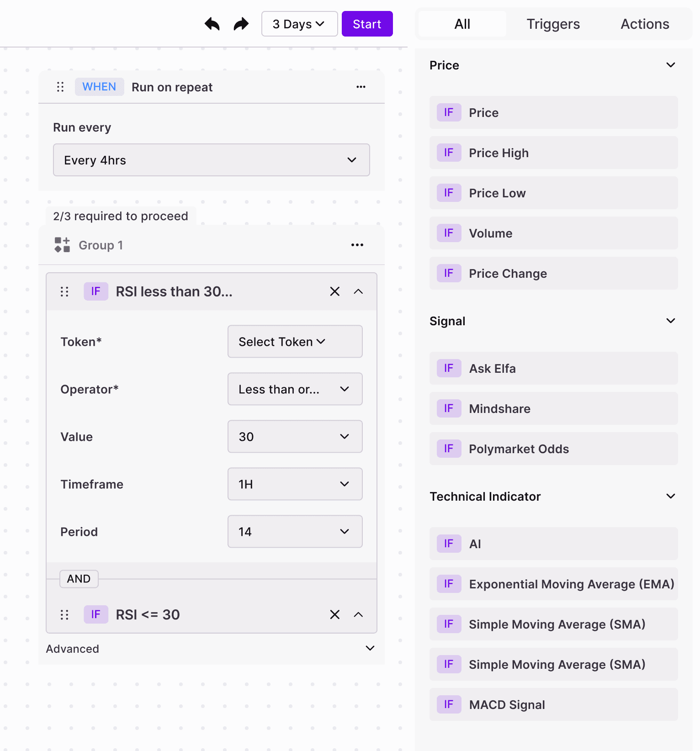The height and width of the screenshot is (751, 700).
Task: Switch to the Triggers tab
Action: pyautogui.click(x=553, y=24)
